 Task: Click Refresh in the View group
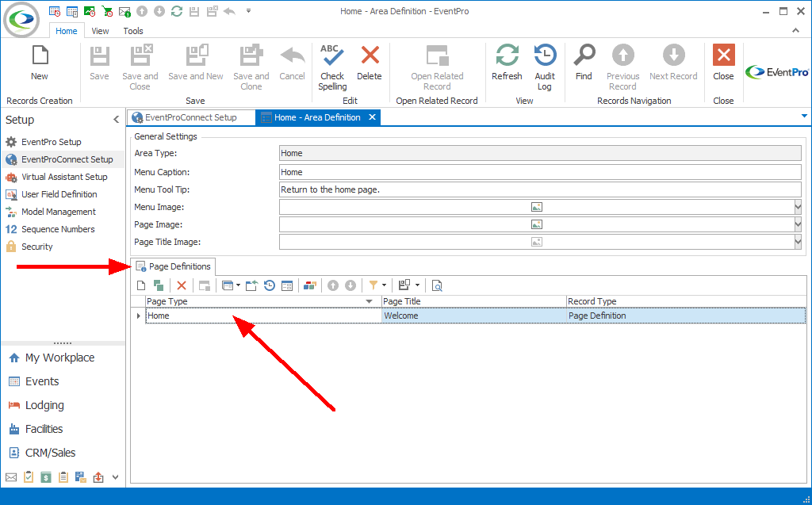click(x=507, y=63)
